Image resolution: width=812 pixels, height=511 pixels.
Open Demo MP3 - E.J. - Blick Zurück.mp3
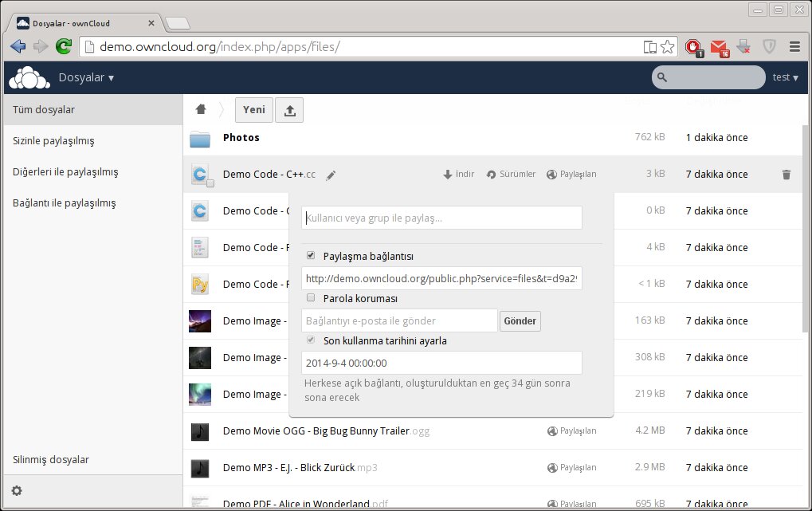point(300,468)
